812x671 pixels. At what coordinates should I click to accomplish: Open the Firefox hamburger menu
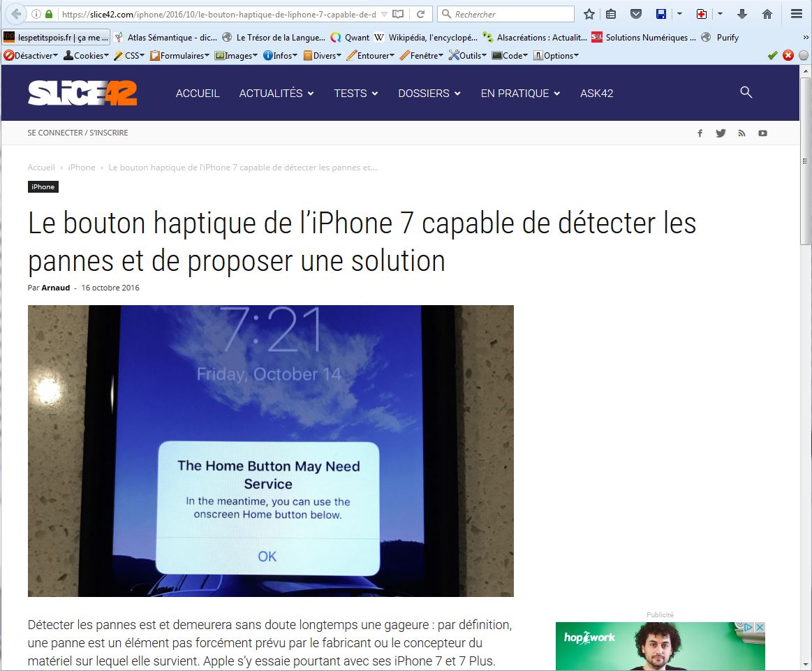pyautogui.click(x=796, y=14)
